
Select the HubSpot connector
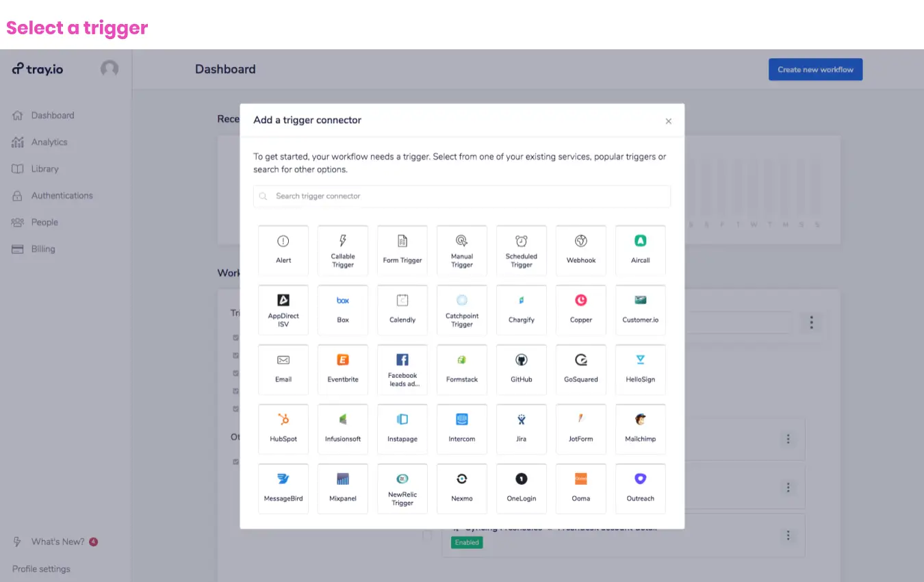click(x=283, y=429)
